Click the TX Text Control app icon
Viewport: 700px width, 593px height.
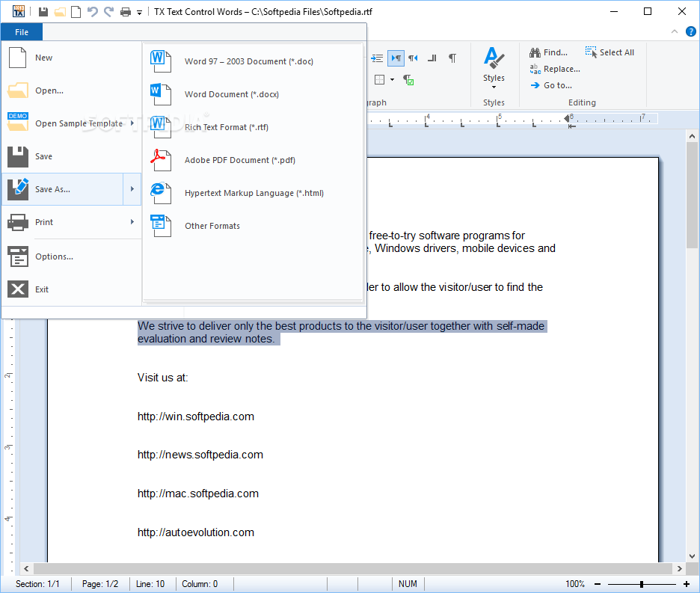point(18,11)
